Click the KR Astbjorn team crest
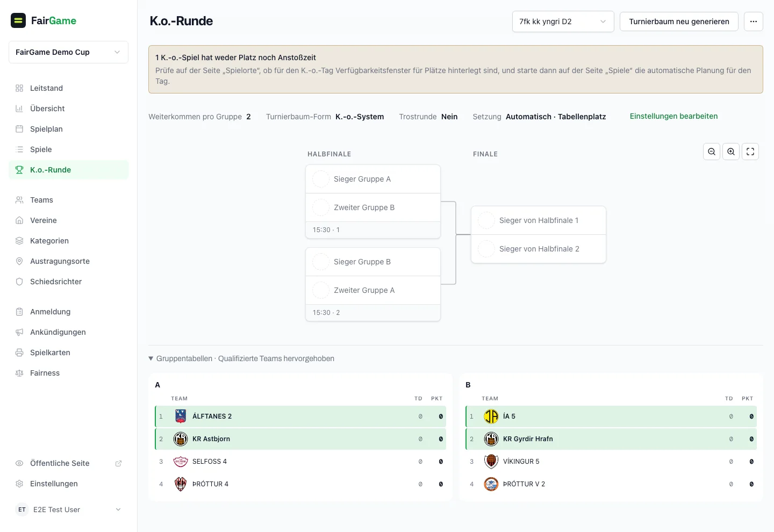 click(x=181, y=439)
